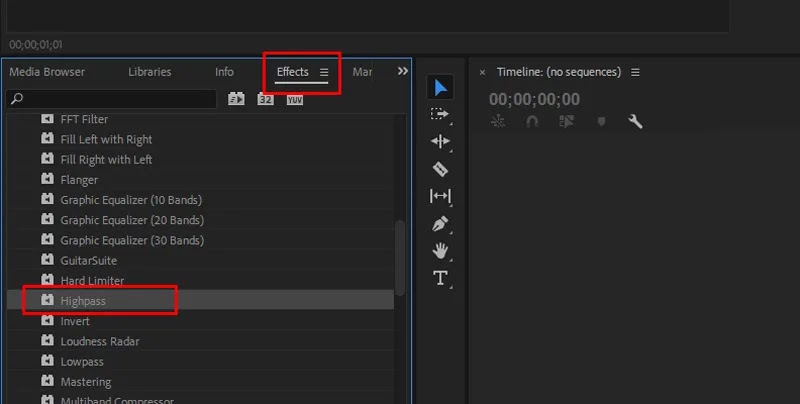This screenshot has width=800, height=404.
Task: Select the Type tool
Action: tap(440, 278)
